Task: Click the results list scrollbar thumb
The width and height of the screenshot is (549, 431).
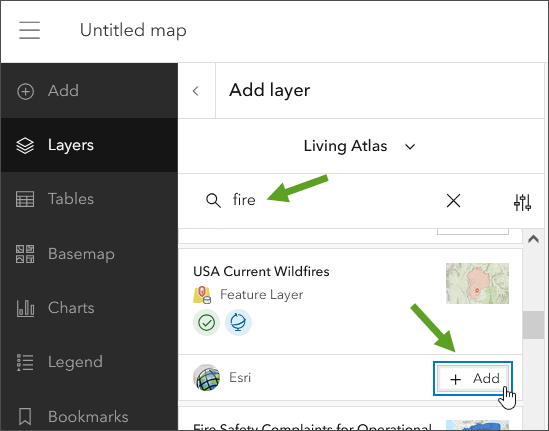Action: [x=533, y=325]
